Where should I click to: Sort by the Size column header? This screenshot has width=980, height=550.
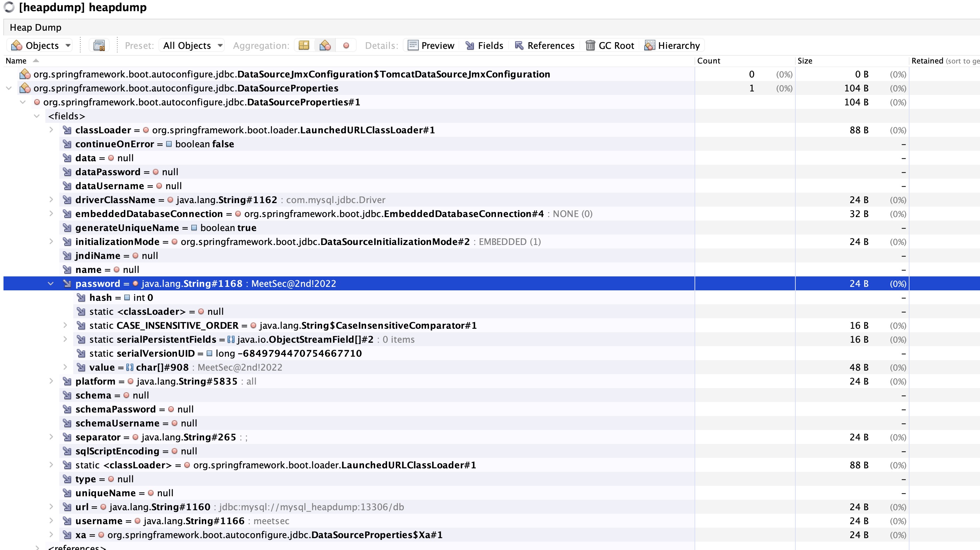(x=852, y=61)
